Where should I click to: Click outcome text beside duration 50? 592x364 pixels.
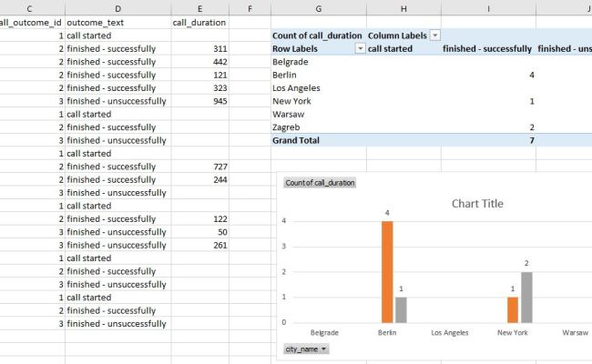[x=117, y=232]
